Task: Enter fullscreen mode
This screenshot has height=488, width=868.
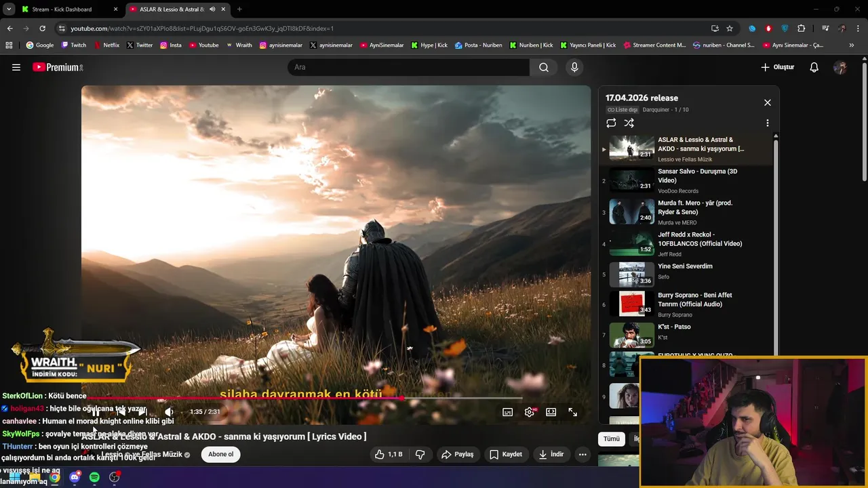Action: (x=572, y=411)
